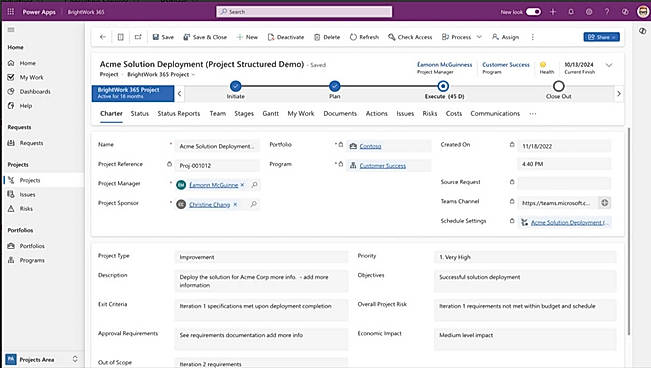Image resolution: width=651 pixels, height=368 pixels.
Task: Select the Execute stage marker
Action: (443, 86)
